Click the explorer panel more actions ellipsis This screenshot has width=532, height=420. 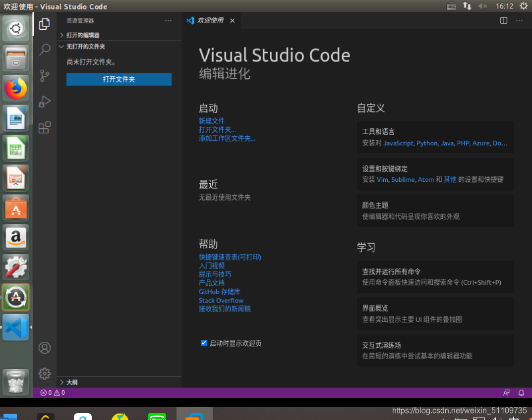(168, 21)
